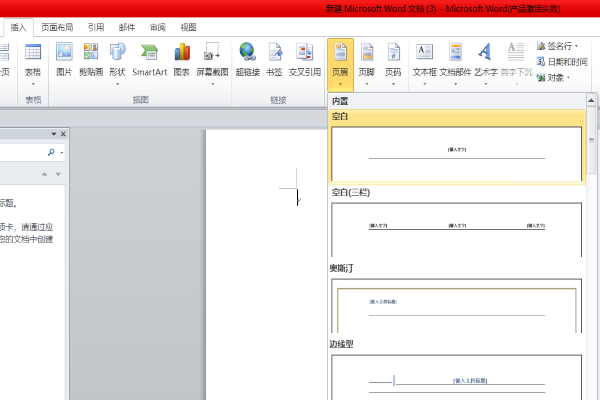Open the Table (表格) insert icon

tap(33, 52)
